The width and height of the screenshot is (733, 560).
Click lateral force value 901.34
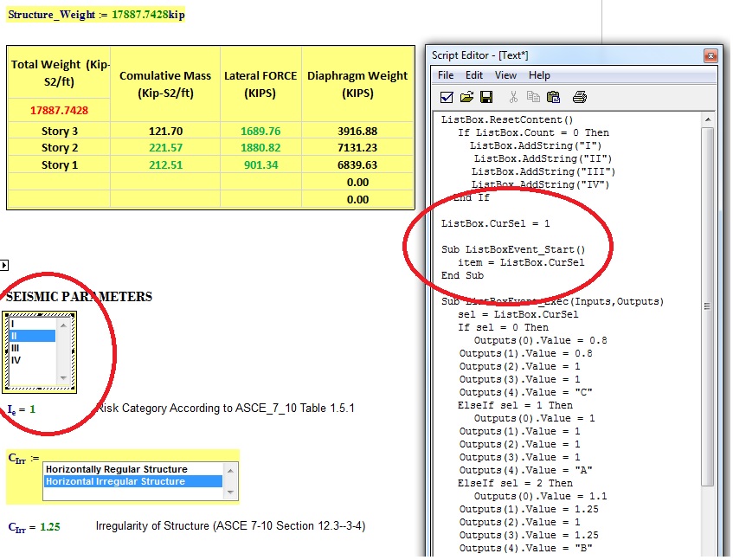pos(260,165)
